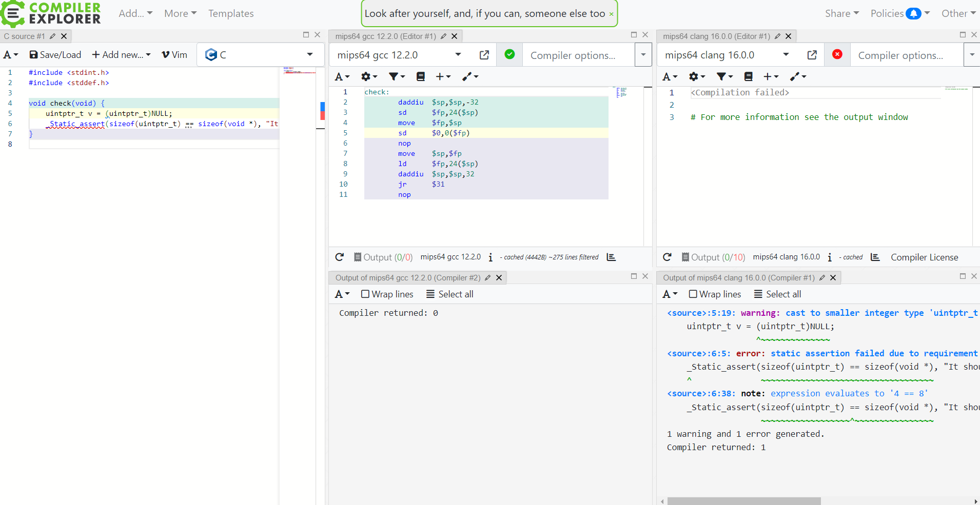
Task: Click the clang pane recompile refresh icon
Action: (667, 257)
